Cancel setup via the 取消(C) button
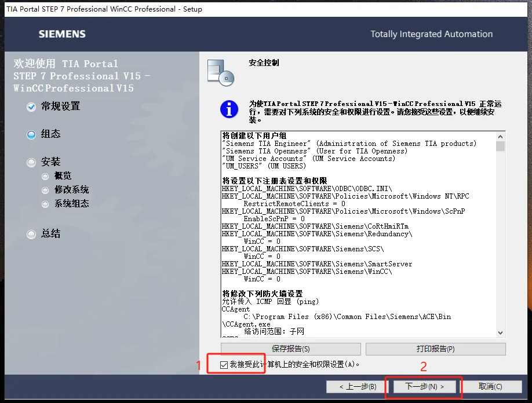 [490, 387]
